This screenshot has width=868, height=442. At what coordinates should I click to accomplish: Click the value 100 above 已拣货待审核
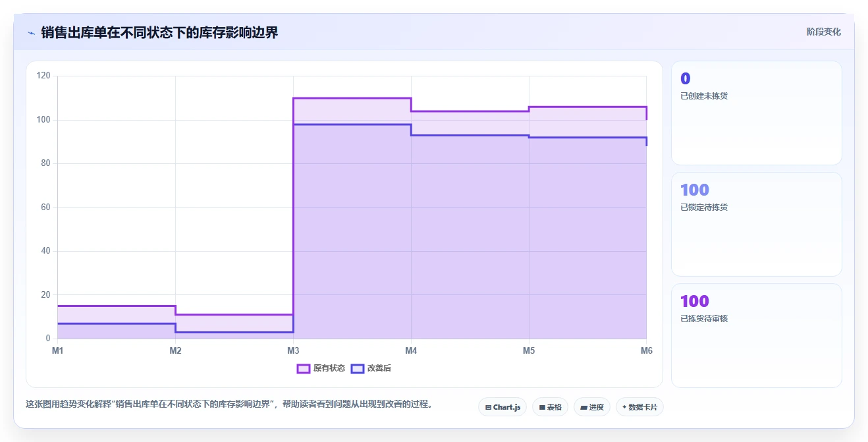[x=695, y=301]
